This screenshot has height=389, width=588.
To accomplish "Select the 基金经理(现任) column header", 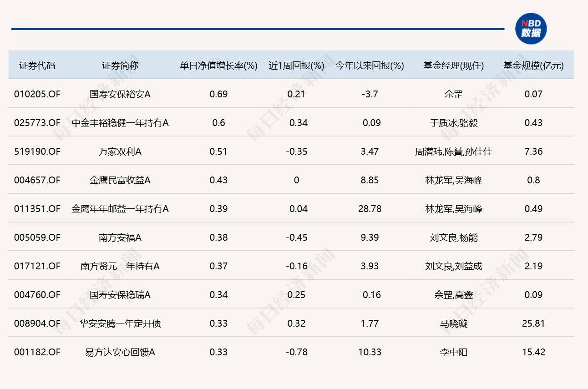I will pos(453,66).
